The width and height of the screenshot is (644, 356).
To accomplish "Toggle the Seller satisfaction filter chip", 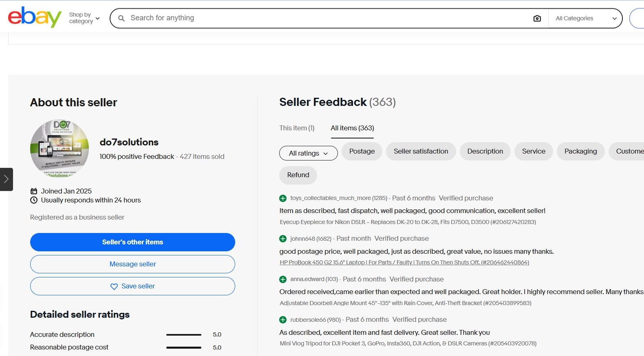I will (421, 151).
